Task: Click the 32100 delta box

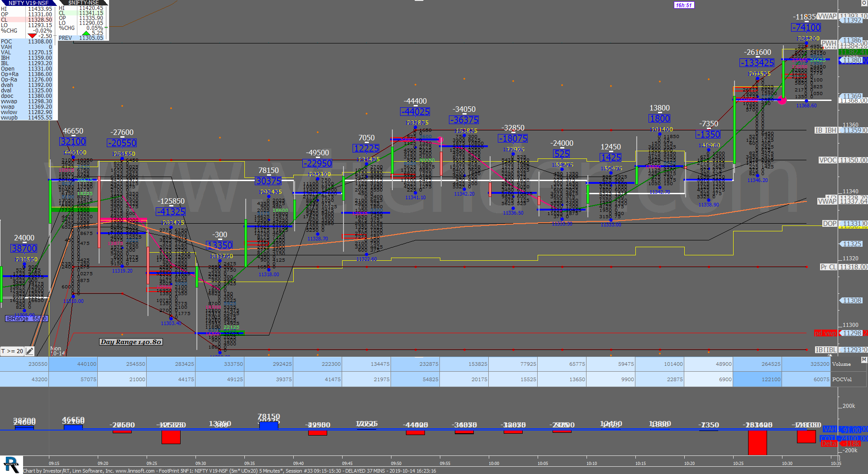Action: [73, 142]
